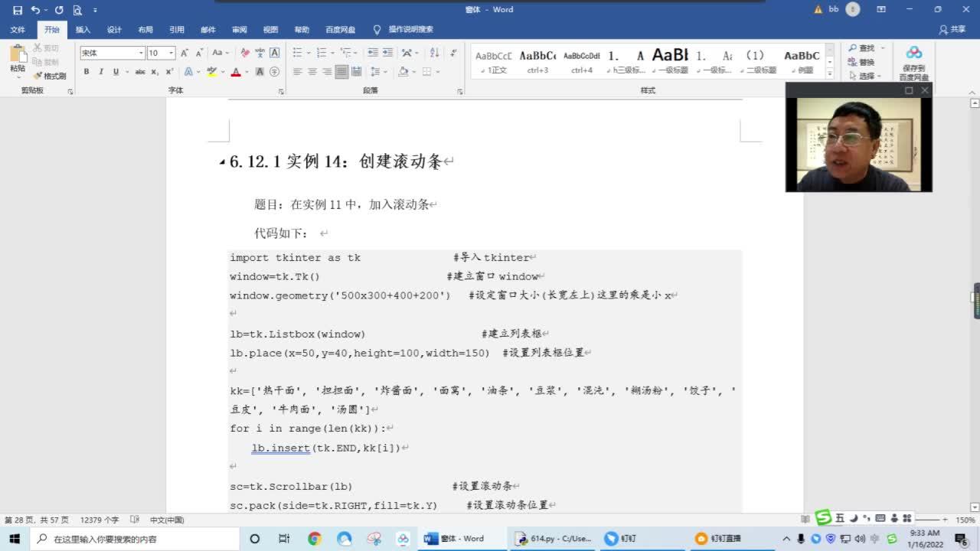This screenshot has height=551, width=980.
Task: Click the Select (选择) button
Action: (x=864, y=76)
